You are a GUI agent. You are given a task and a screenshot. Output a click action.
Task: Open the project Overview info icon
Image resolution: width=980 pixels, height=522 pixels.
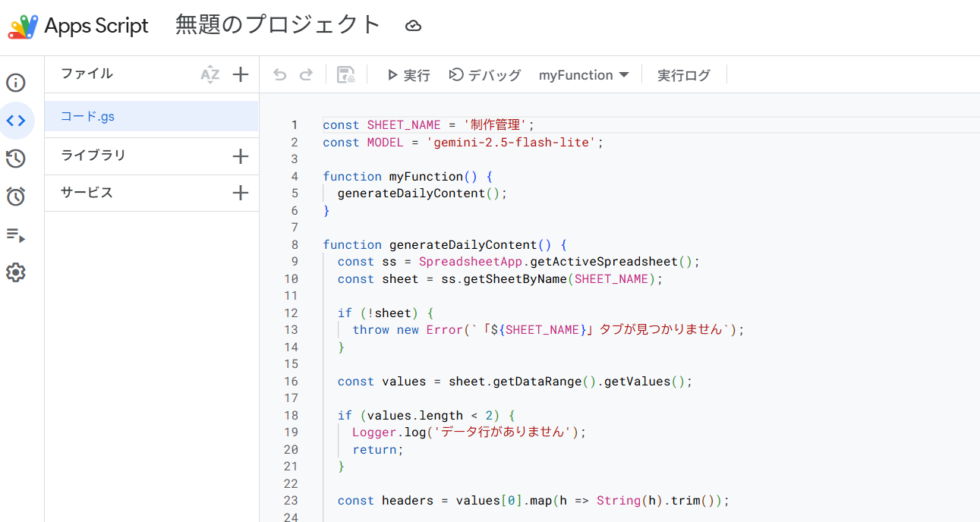point(16,83)
